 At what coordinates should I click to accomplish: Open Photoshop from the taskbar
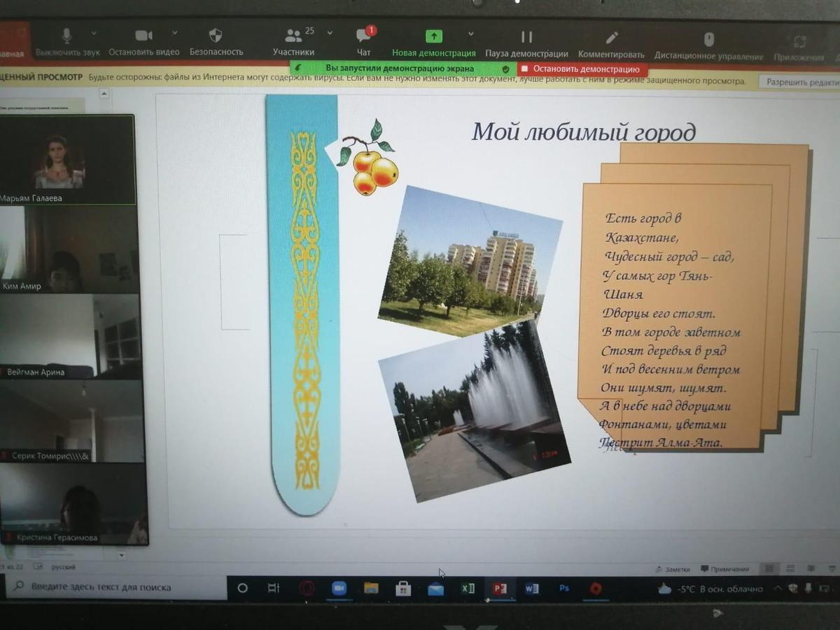563,589
